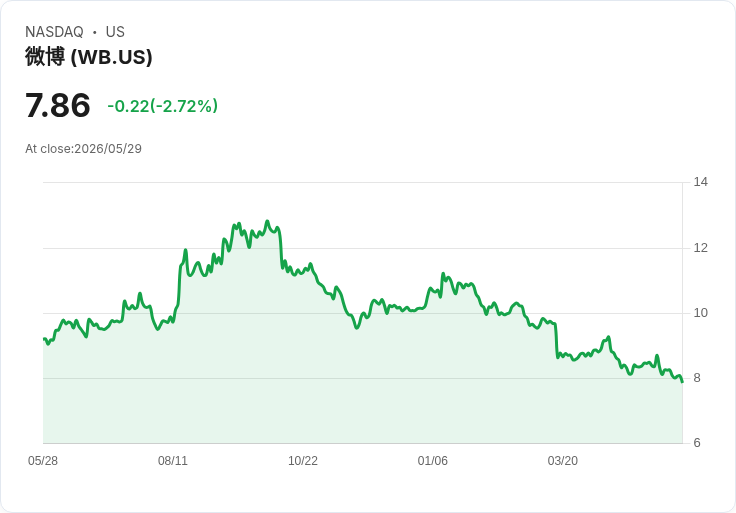Click the 微博 (WB.US) stock title
This screenshot has width=736, height=513.
click(x=89, y=57)
